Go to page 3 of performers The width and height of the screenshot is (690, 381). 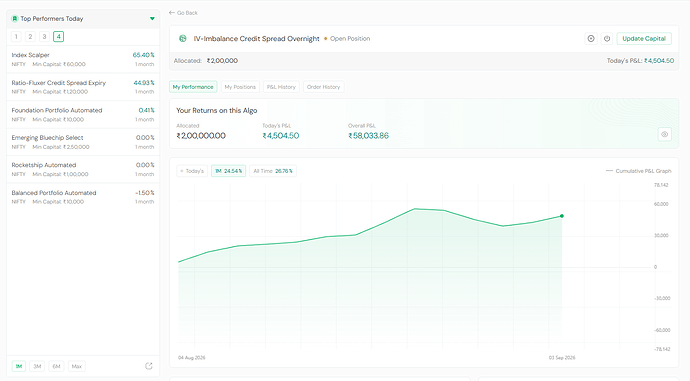click(44, 37)
